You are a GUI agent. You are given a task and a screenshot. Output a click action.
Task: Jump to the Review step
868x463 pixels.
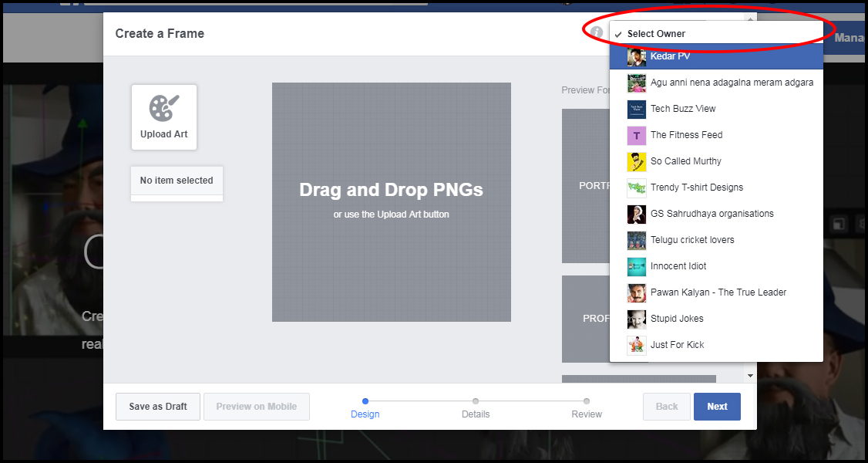click(x=586, y=409)
